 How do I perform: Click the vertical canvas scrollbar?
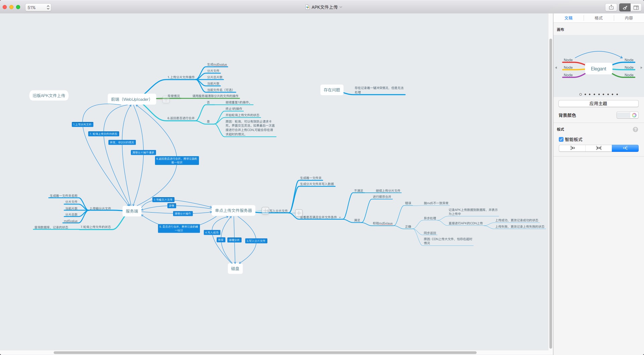550,193
